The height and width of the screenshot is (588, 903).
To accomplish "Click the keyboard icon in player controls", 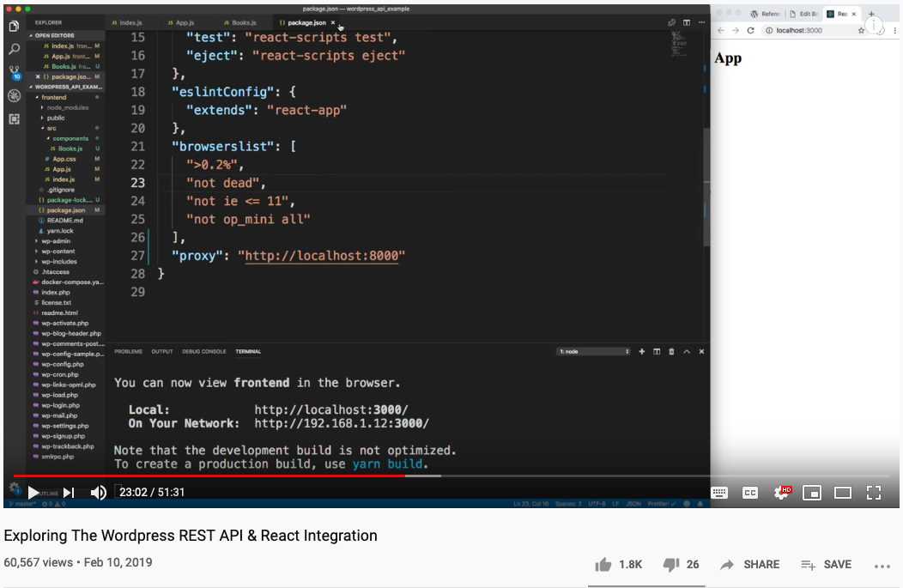I will coord(719,493).
